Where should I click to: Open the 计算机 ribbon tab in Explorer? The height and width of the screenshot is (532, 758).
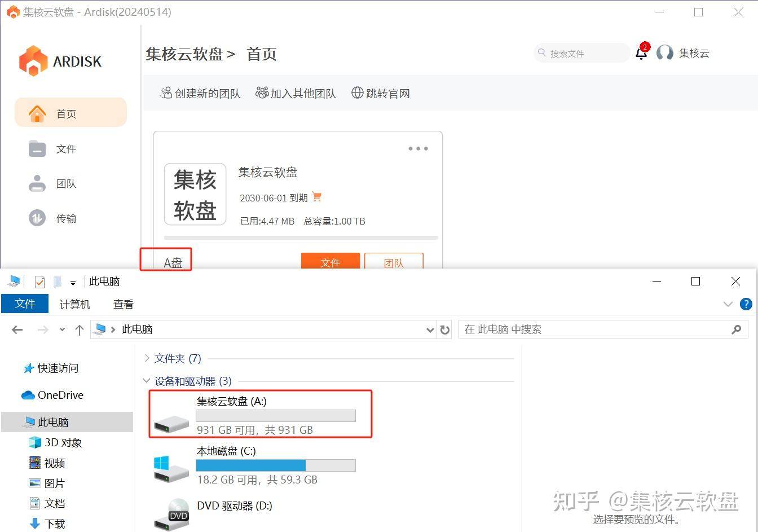[x=75, y=304]
